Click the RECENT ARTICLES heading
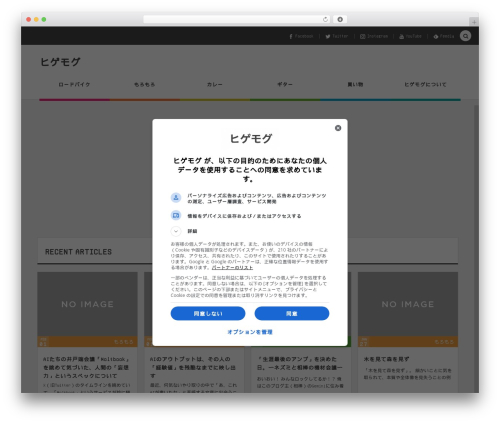The height and width of the screenshot is (423, 500). [x=78, y=252]
